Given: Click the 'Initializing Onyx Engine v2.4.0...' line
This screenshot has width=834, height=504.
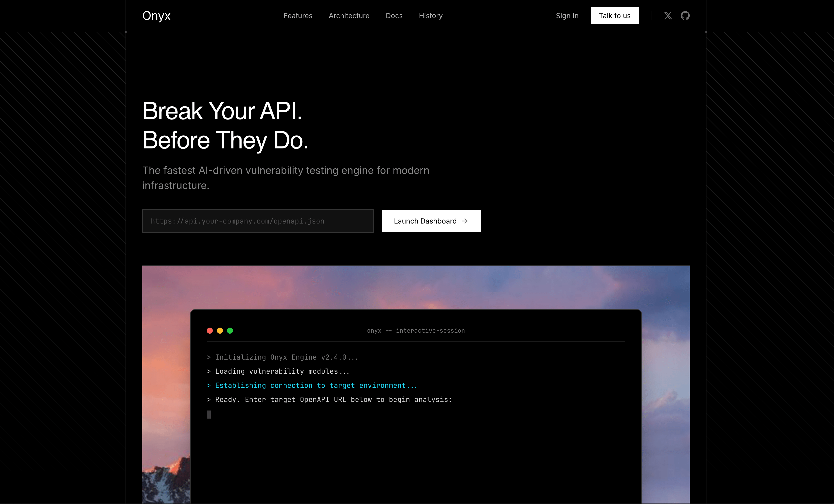Looking at the screenshot, I should (x=282, y=357).
